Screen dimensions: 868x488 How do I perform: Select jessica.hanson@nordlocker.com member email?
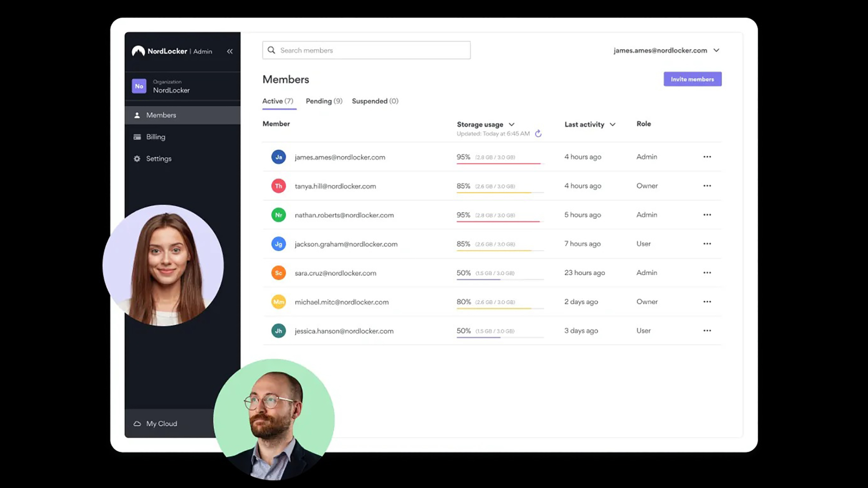tap(344, 331)
